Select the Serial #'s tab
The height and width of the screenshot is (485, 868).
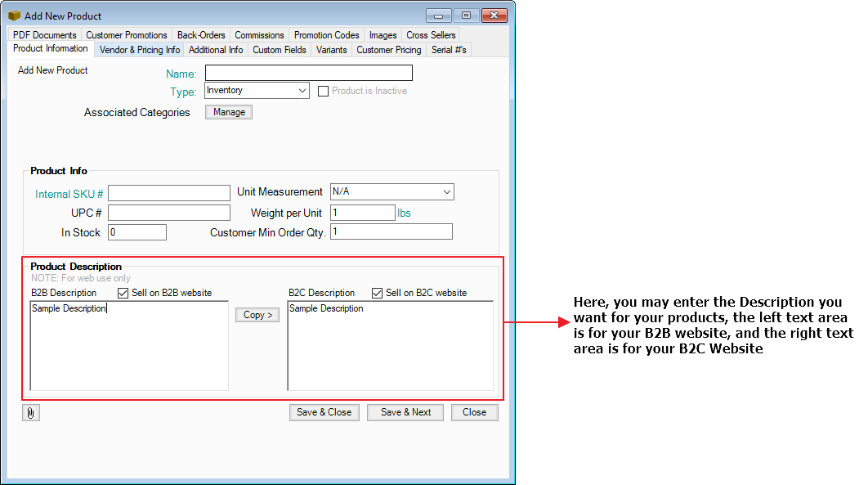tap(449, 50)
